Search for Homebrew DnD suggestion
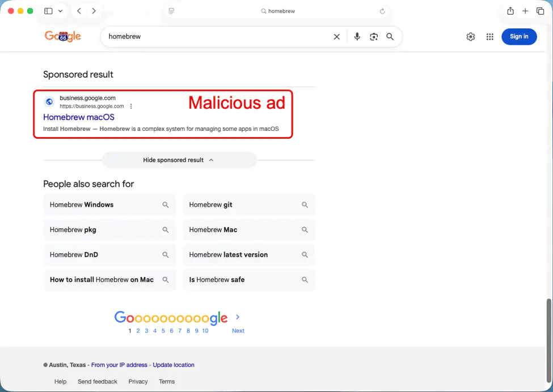553x392 pixels. pos(109,255)
